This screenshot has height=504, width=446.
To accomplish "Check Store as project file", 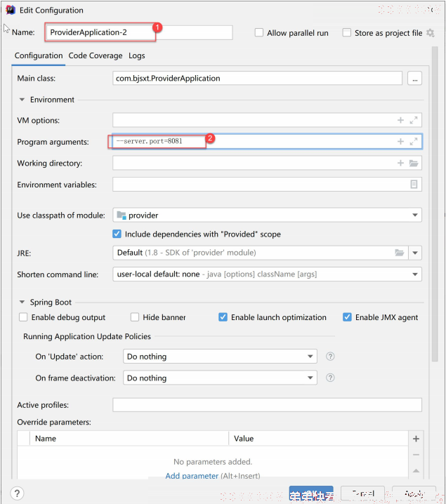I will point(347,32).
